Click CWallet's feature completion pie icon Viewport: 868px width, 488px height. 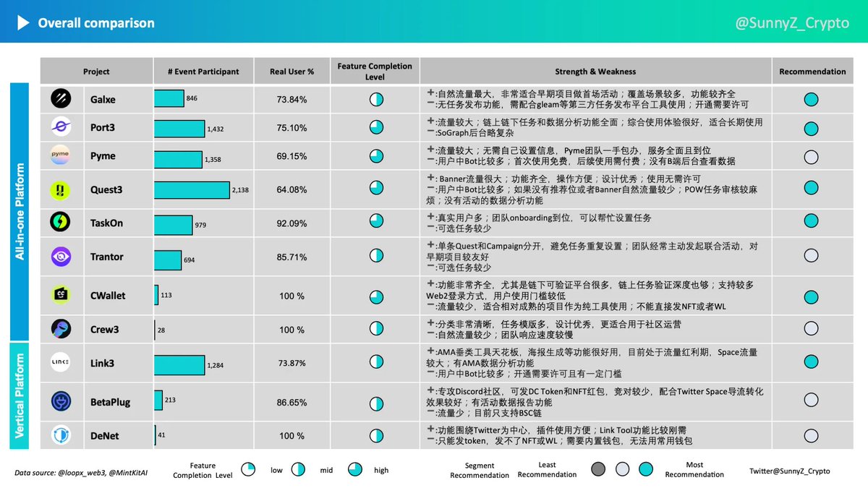pos(376,296)
